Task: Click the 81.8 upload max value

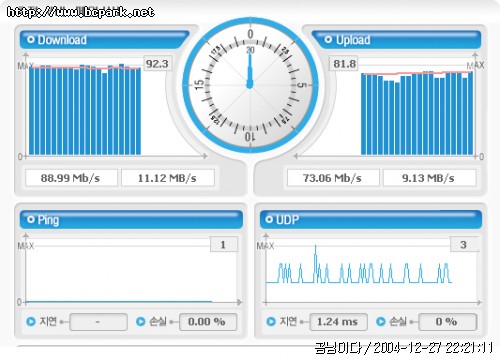Action: coord(345,63)
